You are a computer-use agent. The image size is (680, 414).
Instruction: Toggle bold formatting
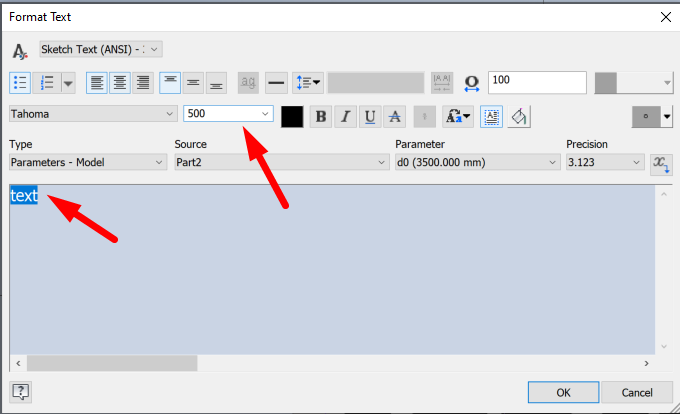tap(321, 116)
